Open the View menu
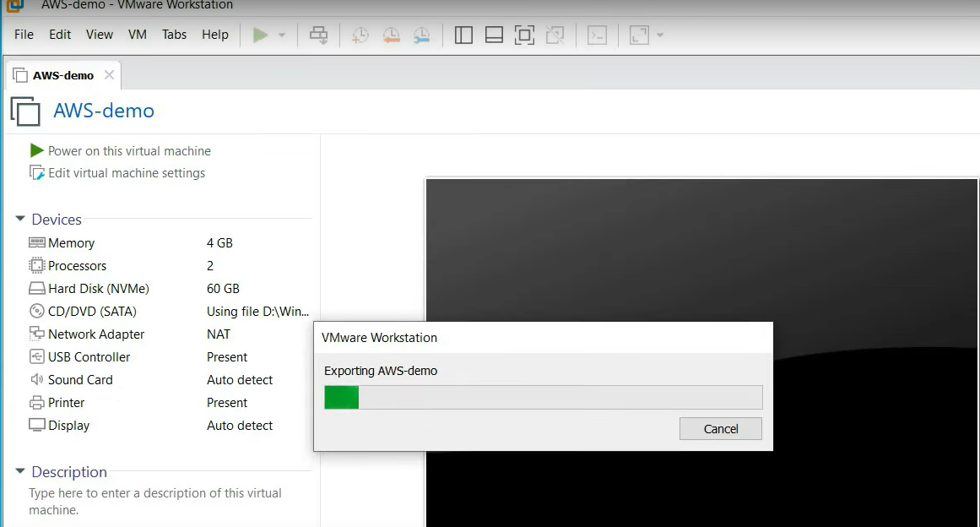Image resolution: width=980 pixels, height=527 pixels. click(100, 35)
